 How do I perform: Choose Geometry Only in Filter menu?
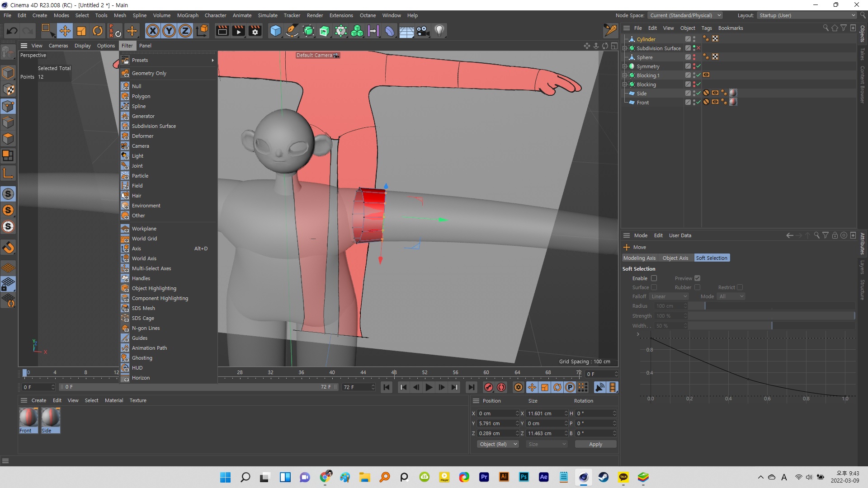(149, 73)
